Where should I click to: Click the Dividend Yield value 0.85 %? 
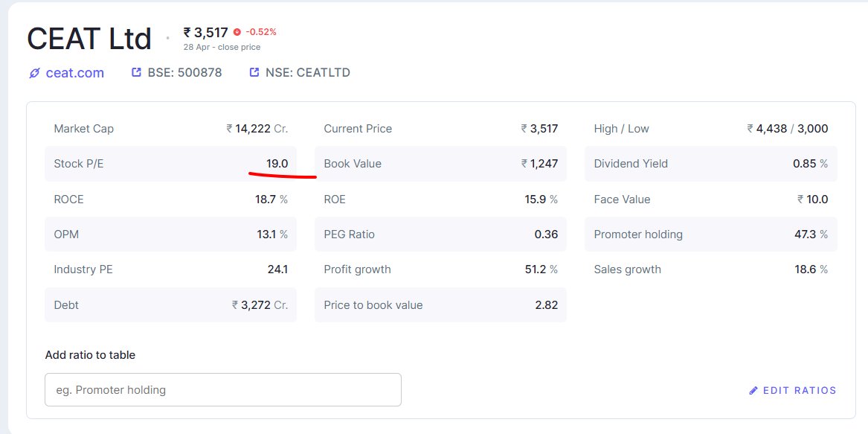811,164
